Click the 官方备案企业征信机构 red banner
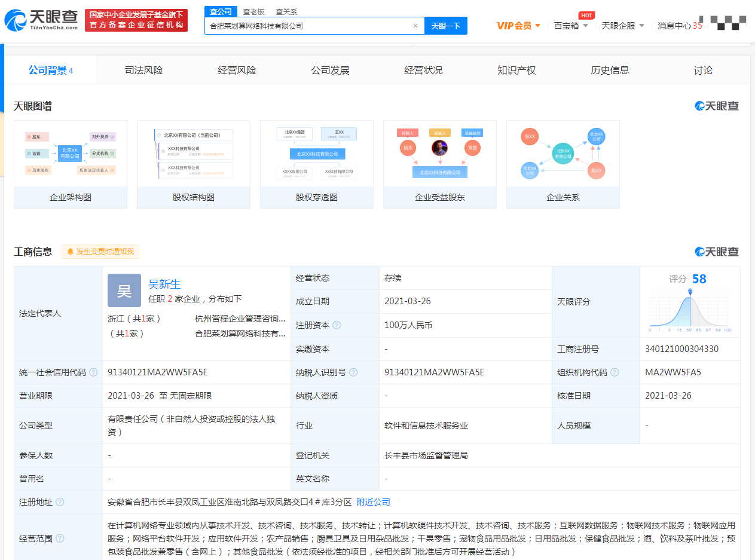 136,20
